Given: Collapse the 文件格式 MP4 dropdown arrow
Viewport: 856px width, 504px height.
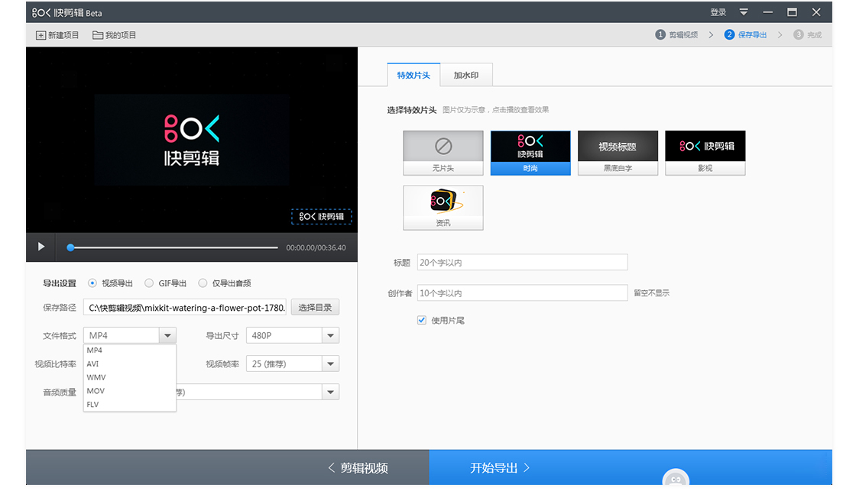Looking at the screenshot, I should point(167,335).
